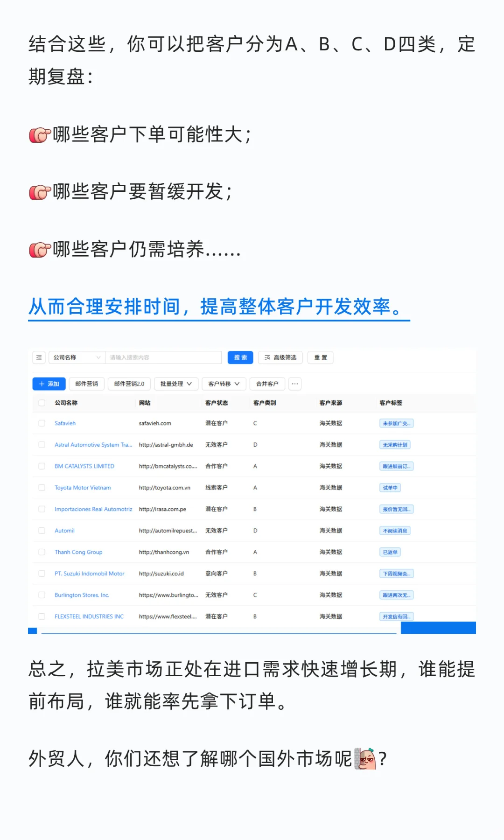The image size is (504, 840).
Task: Click the 客户来源 column header
Action: [x=331, y=403]
